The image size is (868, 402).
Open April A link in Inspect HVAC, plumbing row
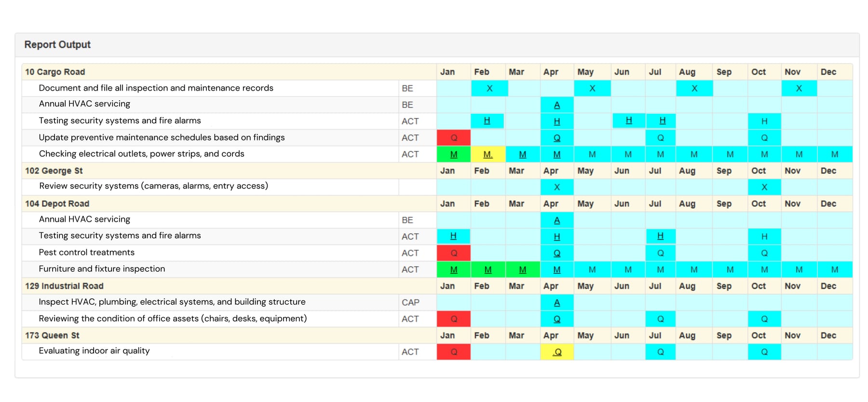557,303
